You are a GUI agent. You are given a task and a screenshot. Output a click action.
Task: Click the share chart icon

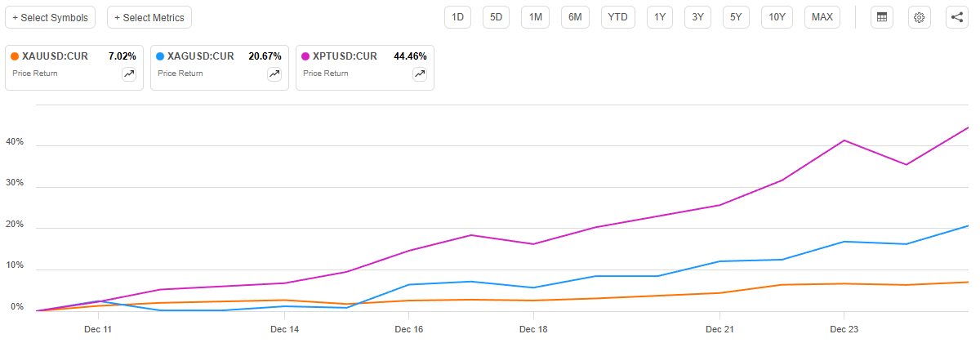pyautogui.click(x=956, y=17)
